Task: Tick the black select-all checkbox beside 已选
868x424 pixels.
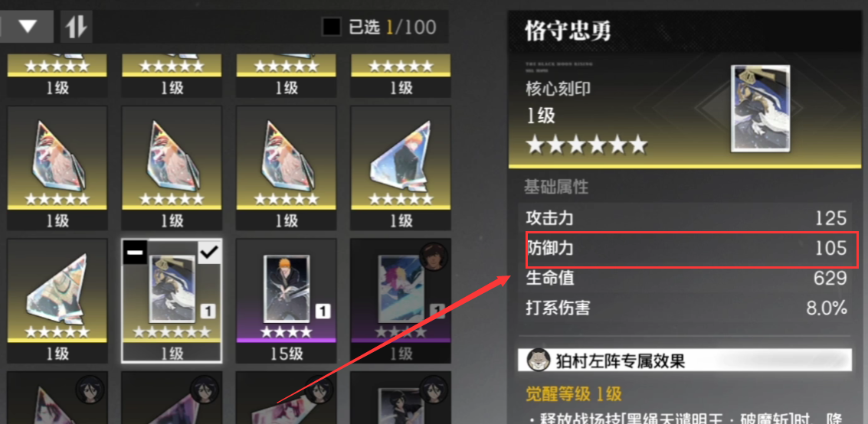Action: [332, 27]
